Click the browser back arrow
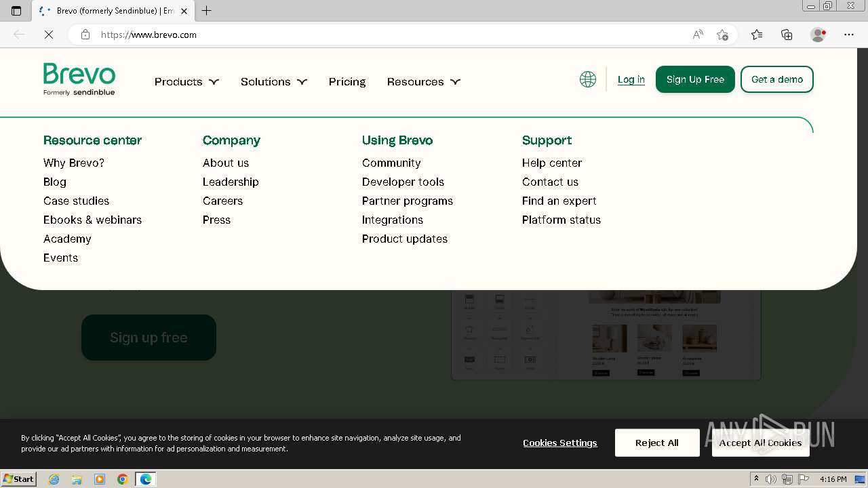This screenshot has height=488, width=868. [x=19, y=35]
